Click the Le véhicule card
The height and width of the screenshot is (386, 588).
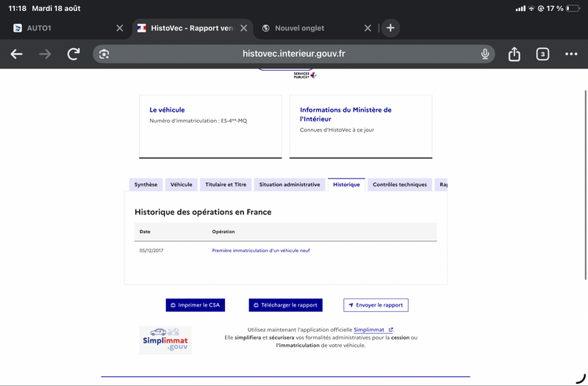point(210,126)
